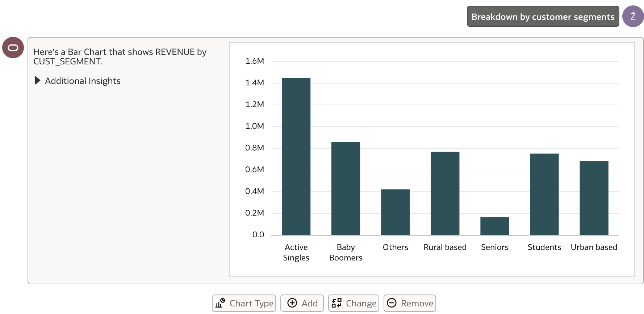The image size is (644, 314).
Task: Click the Remove button label
Action: (x=417, y=303)
